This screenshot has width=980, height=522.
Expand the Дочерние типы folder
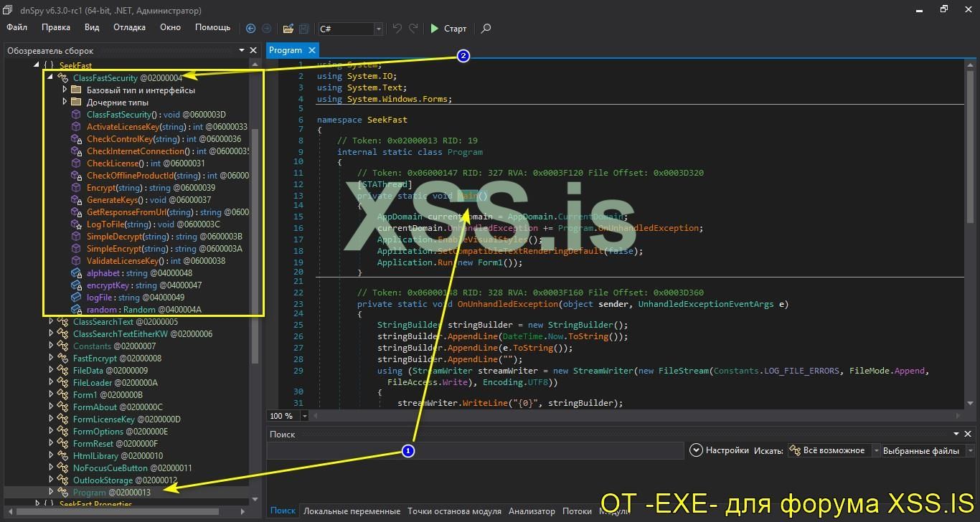click(65, 102)
